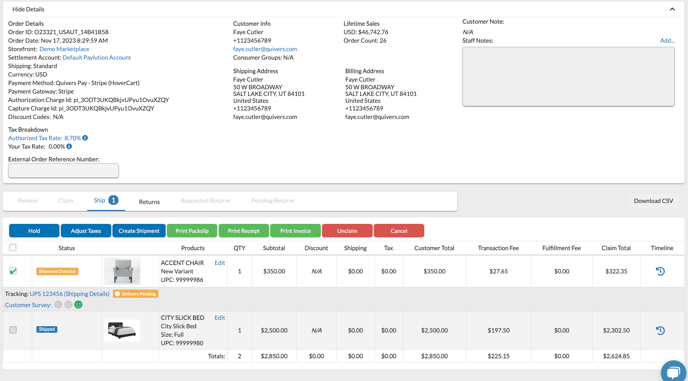Click the External Order Reference Number field

[x=63, y=171]
